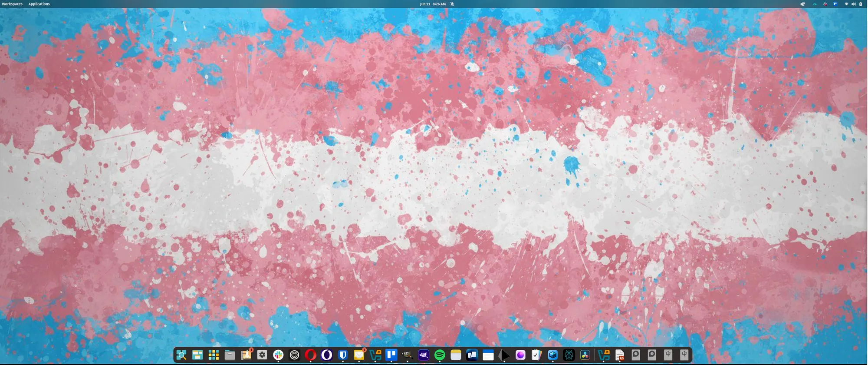
Task: Open DaVinci Resolve from the dock
Action: (x=585, y=355)
